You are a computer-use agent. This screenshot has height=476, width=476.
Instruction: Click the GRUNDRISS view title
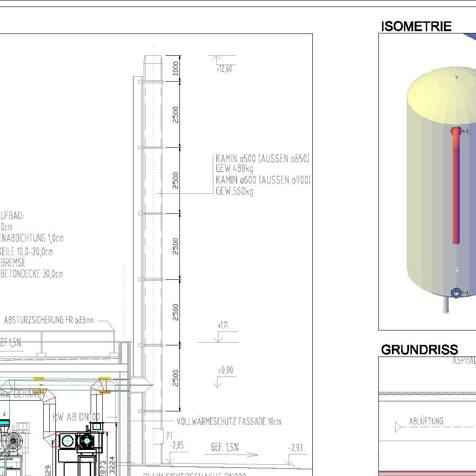click(419, 350)
